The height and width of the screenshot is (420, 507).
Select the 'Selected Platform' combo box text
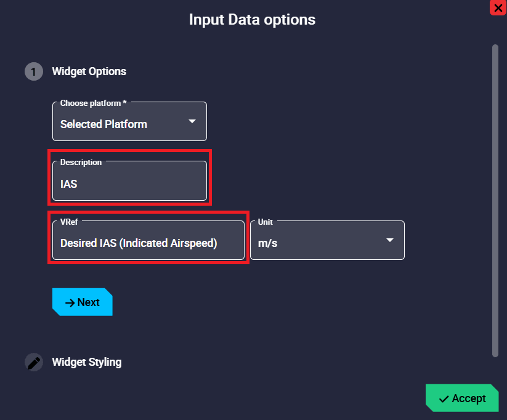(103, 124)
